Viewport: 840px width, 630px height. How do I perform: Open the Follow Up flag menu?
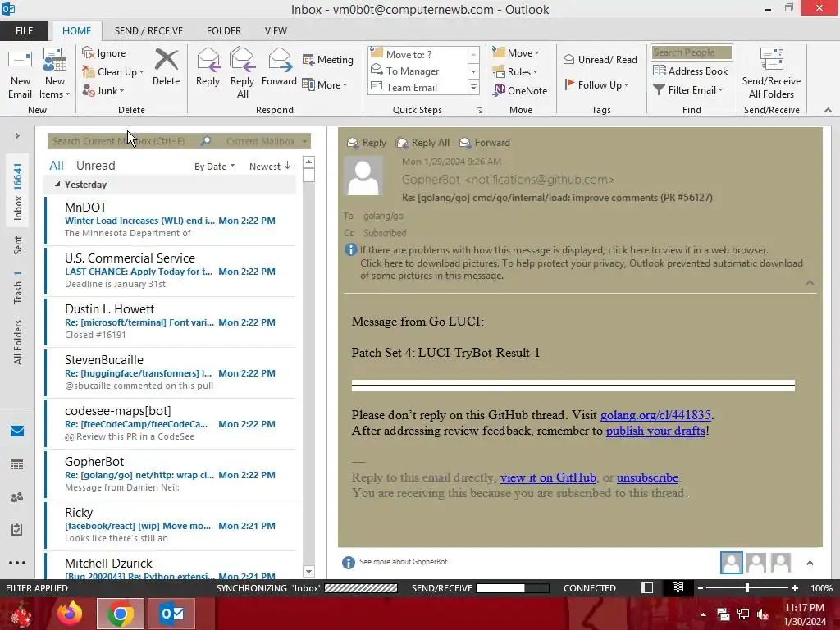[x=597, y=84]
